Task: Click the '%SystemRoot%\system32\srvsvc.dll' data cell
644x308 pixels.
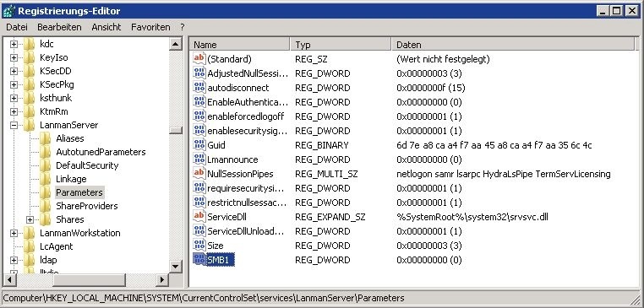Action: (472, 217)
